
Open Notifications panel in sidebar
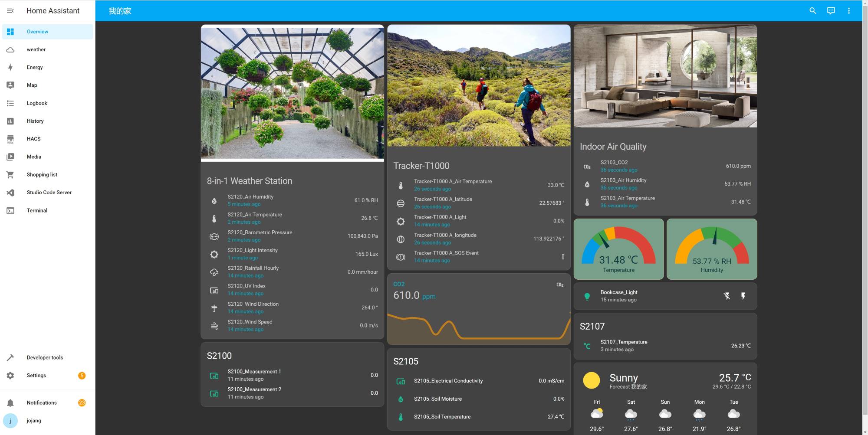pos(42,403)
